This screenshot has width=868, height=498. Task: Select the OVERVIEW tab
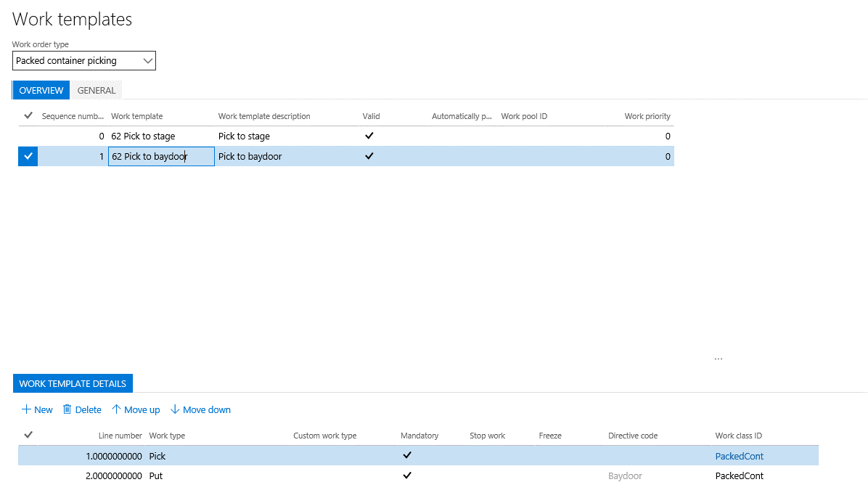pos(41,91)
